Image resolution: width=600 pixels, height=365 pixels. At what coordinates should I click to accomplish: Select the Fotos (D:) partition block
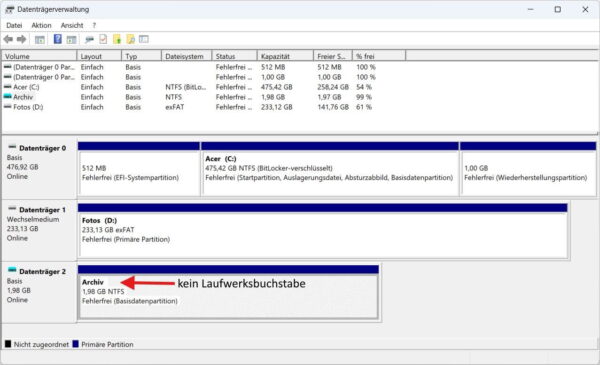(x=323, y=231)
